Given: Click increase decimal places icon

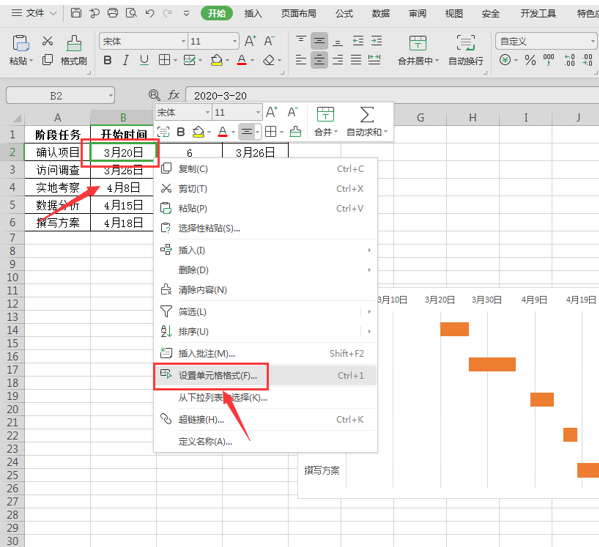Looking at the screenshot, I should 570,60.
